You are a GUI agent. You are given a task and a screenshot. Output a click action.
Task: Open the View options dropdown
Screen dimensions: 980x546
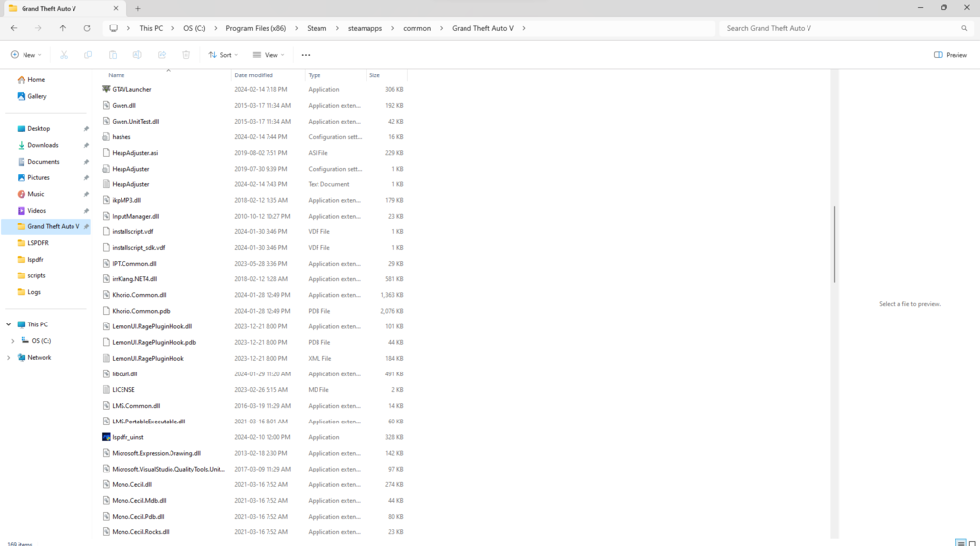[269, 55]
